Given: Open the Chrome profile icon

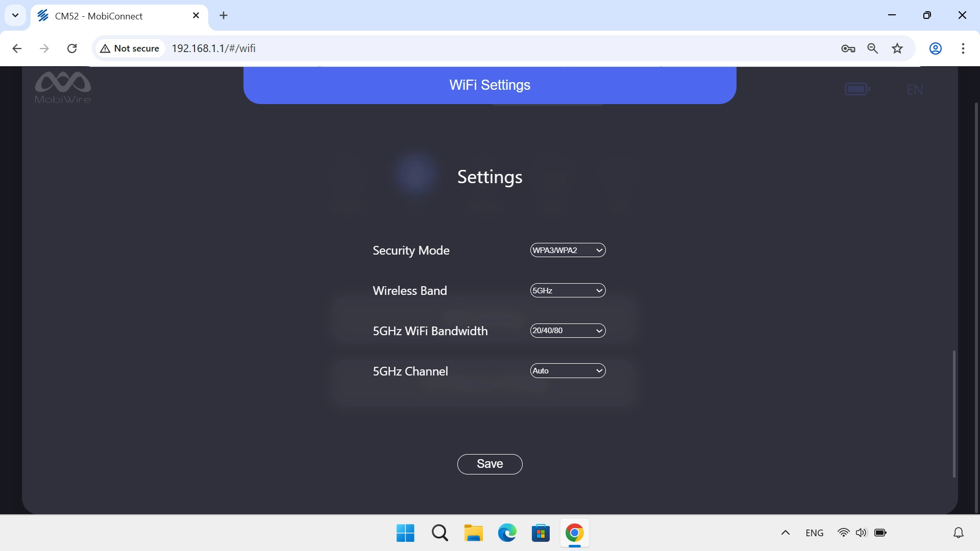Looking at the screenshot, I should (935, 48).
